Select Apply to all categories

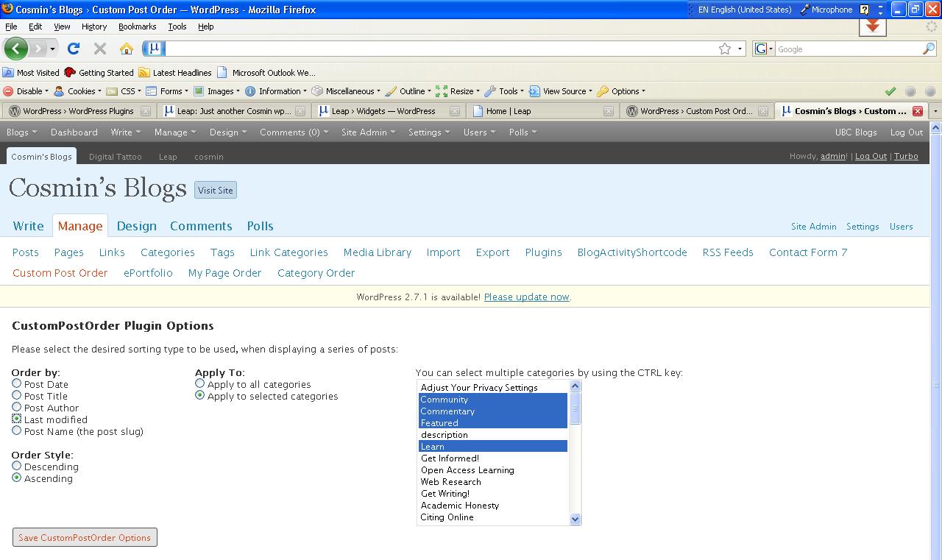199,383
